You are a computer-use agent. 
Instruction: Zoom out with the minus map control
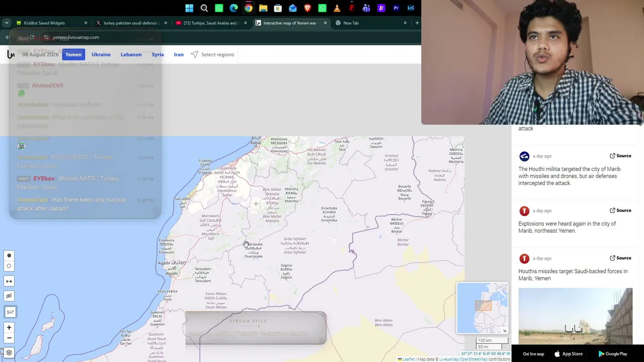(x=9, y=338)
